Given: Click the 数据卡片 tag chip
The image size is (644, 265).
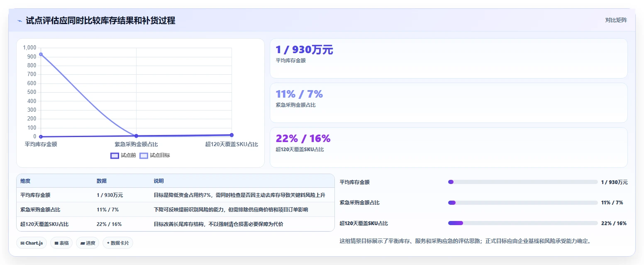Looking at the screenshot, I should click(x=118, y=243).
